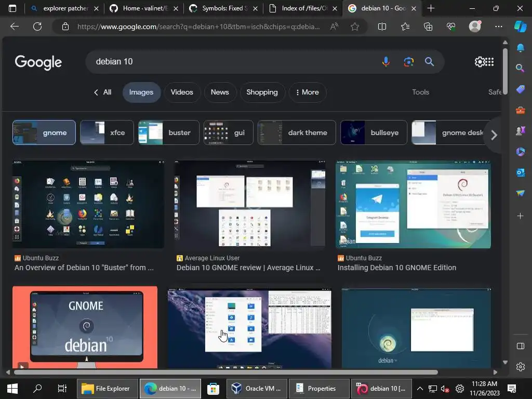Open Microsoft 365 in sidebar
Image resolution: width=532 pixels, height=399 pixels.
pyautogui.click(x=520, y=152)
